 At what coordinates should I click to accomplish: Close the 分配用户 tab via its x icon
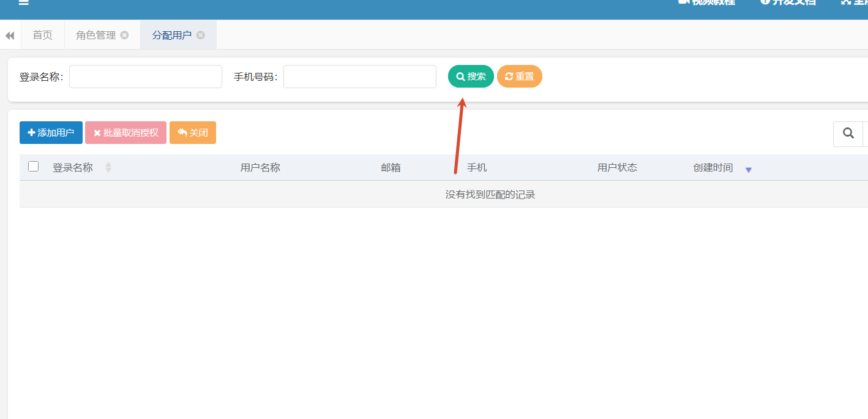coord(200,35)
